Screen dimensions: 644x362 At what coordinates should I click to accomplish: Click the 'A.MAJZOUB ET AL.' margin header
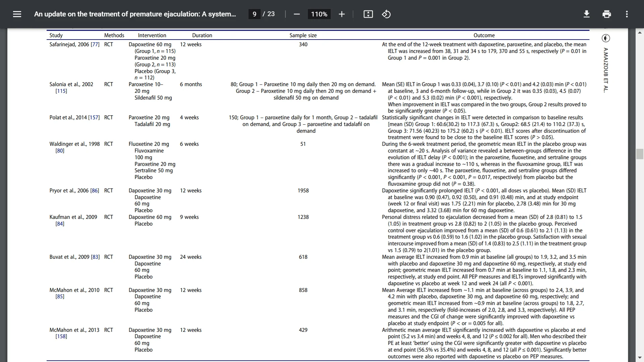[605, 70]
